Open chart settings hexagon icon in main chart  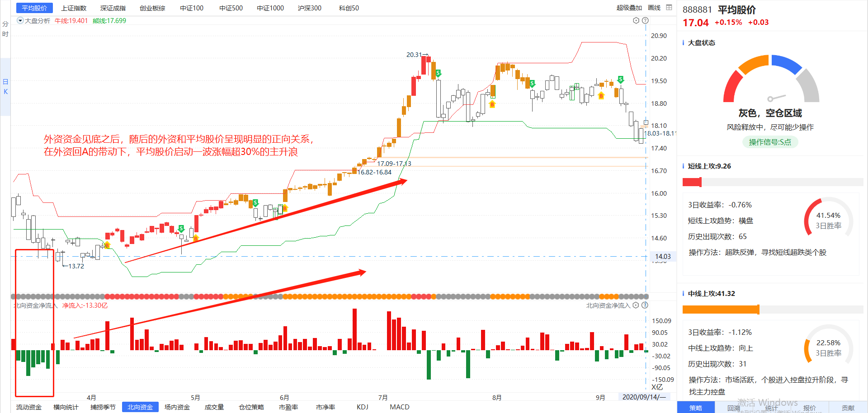tap(636, 20)
